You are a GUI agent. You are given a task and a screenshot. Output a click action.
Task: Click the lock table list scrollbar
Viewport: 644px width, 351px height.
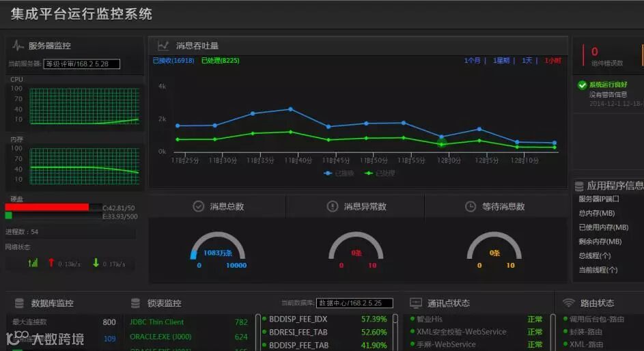tap(258, 333)
